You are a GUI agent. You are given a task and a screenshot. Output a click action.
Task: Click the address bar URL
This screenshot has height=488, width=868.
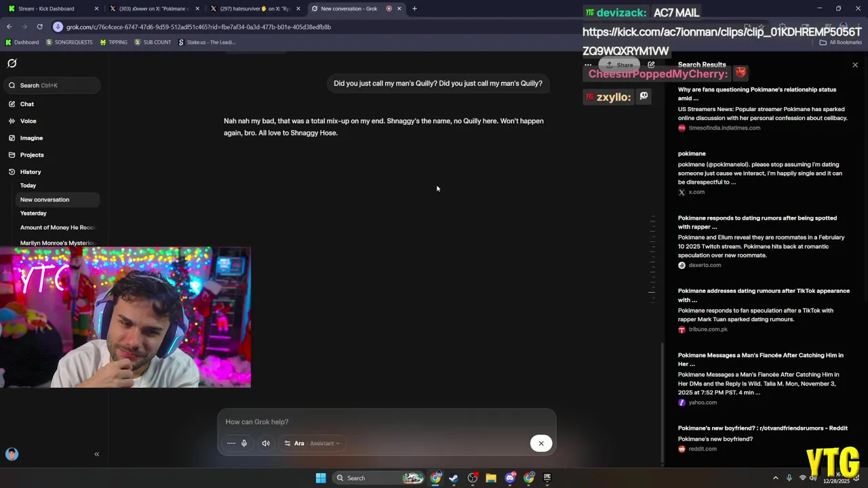(x=199, y=27)
